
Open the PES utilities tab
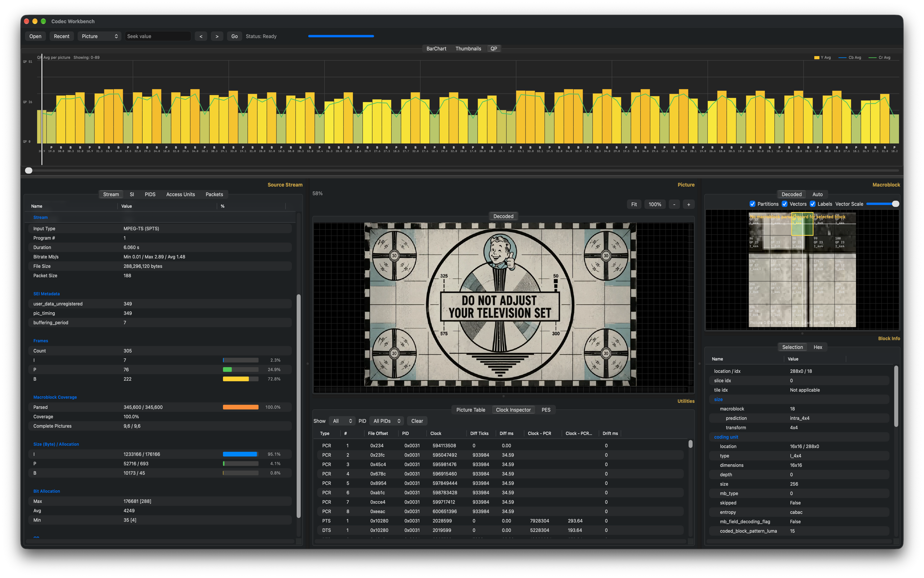546,410
